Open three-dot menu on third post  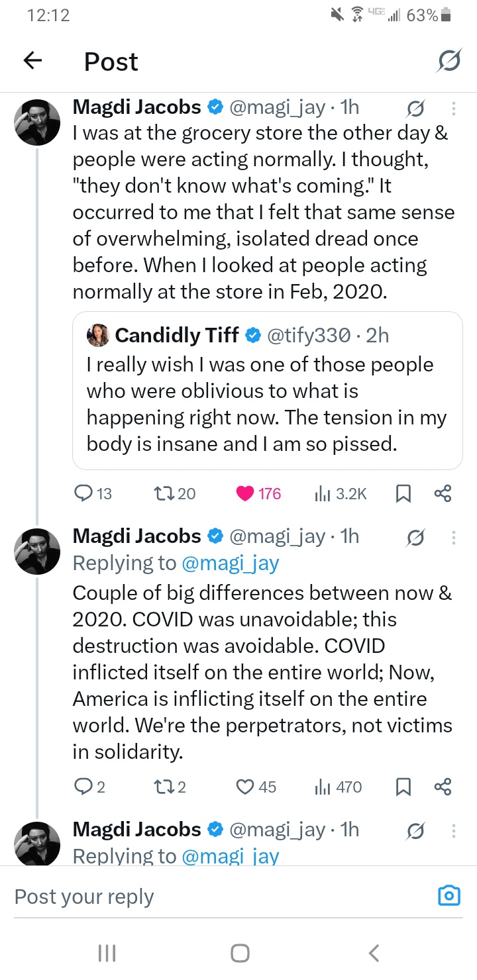pos(454,830)
